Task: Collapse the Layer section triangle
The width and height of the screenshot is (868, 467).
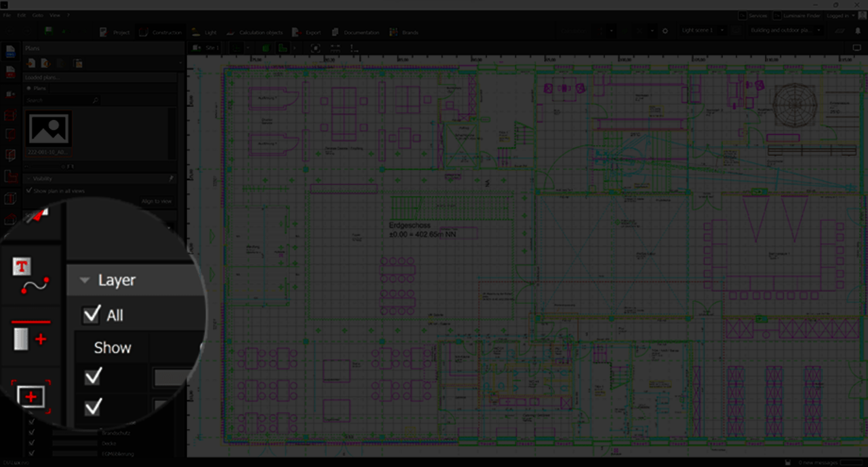Action: [84, 280]
